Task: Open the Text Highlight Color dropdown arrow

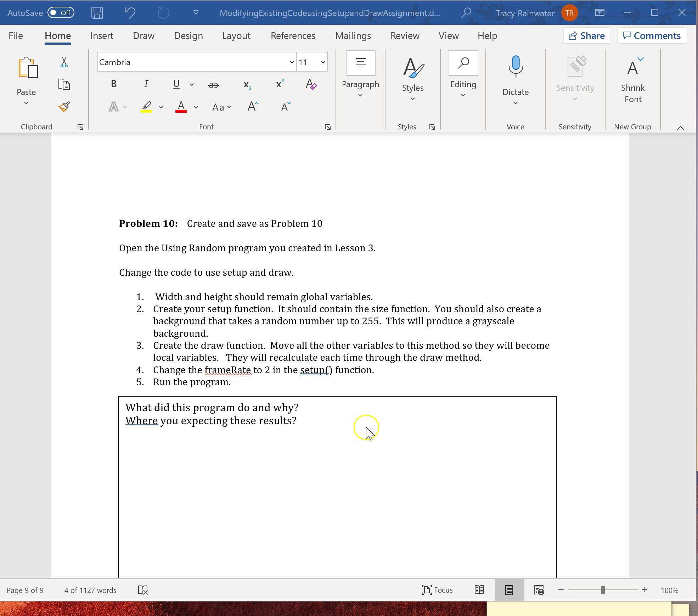Action: click(x=161, y=107)
